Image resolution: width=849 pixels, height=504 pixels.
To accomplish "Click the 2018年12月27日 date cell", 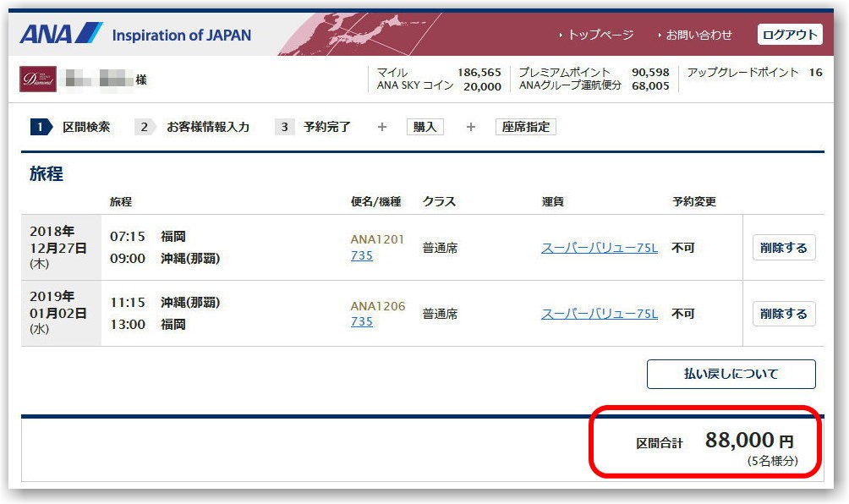I will pyautogui.click(x=61, y=248).
